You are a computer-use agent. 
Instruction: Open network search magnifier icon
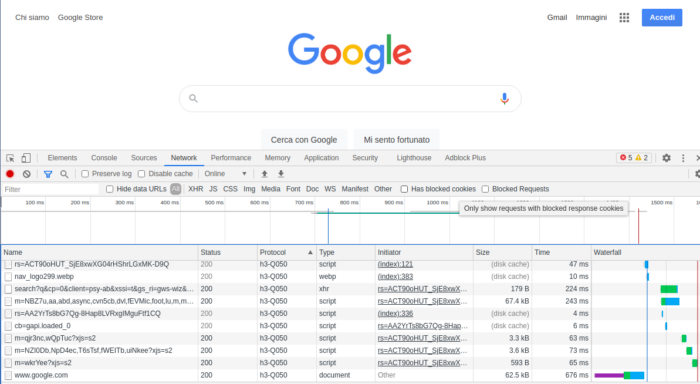click(x=64, y=174)
